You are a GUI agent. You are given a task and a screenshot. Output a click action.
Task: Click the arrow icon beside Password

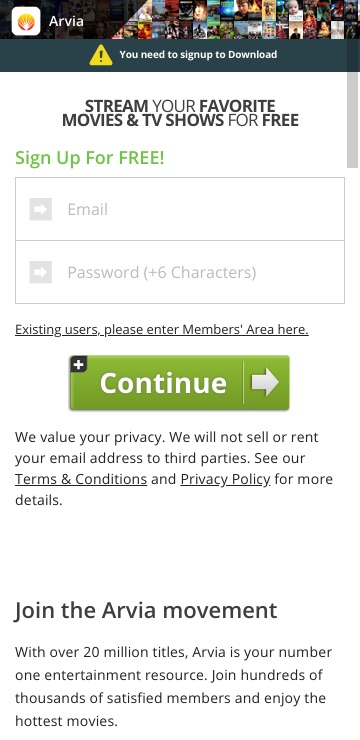41,272
